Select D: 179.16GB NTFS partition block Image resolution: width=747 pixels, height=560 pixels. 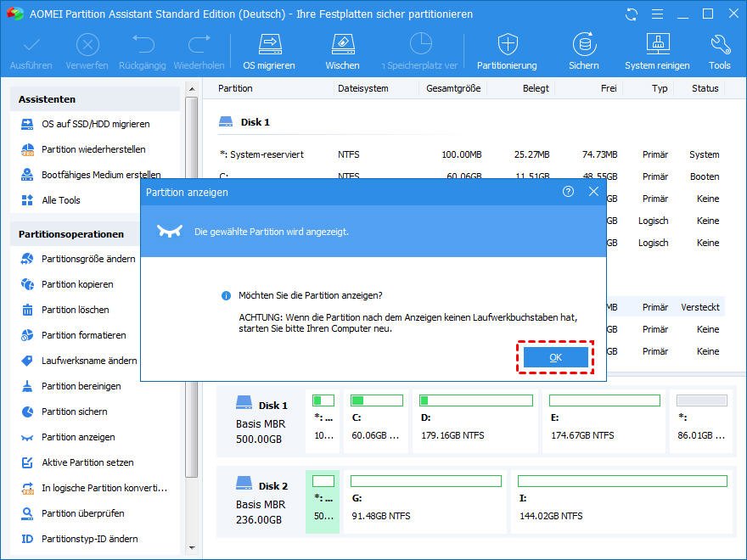tap(476, 422)
